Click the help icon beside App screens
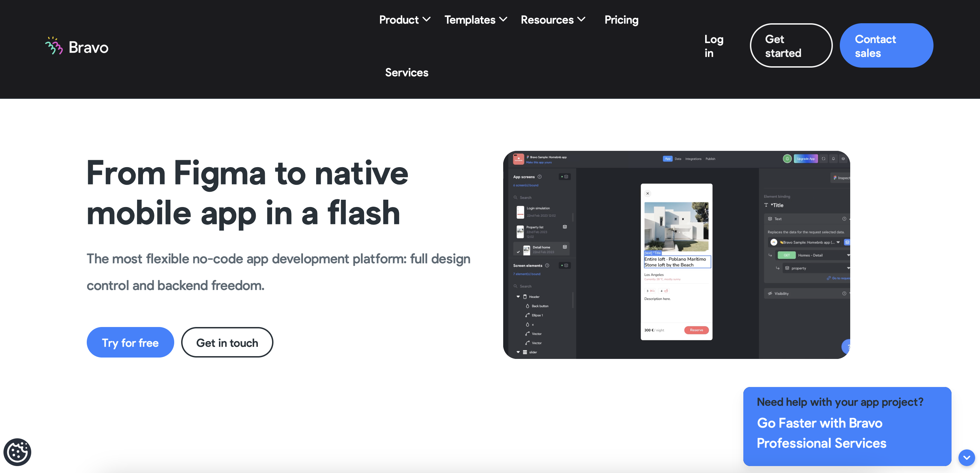The height and width of the screenshot is (473, 980). pos(540,177)
